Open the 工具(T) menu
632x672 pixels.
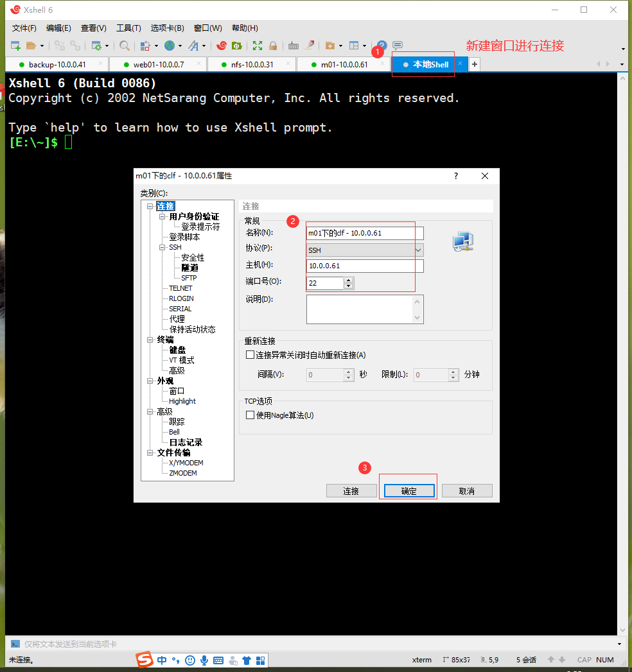(x=128, y=28)
